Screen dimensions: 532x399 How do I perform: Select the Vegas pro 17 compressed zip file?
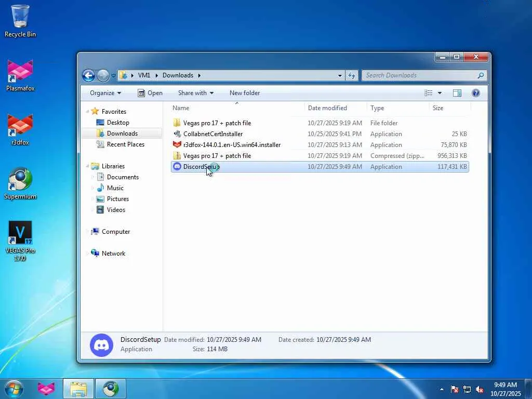point(320,156)
